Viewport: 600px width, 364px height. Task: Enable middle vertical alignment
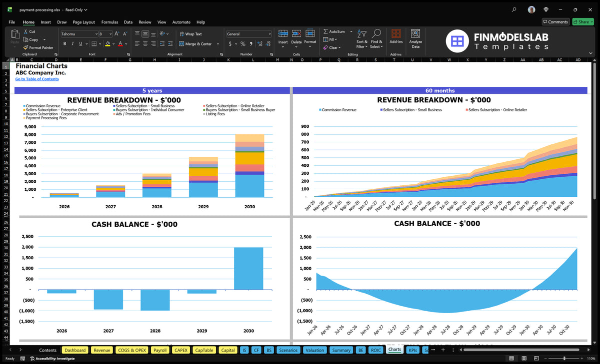pyautogui.click(x=145, y=34)
